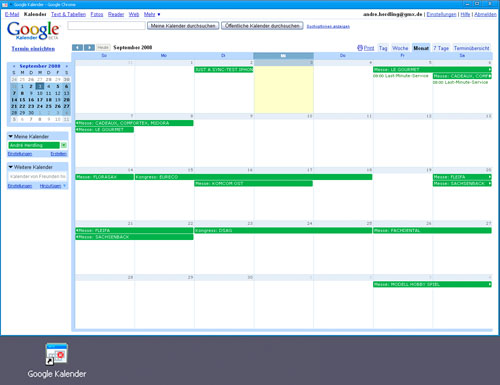Switch to the Woche view tab
Viewport: 500px width, 385px height.
coord(400,48)
